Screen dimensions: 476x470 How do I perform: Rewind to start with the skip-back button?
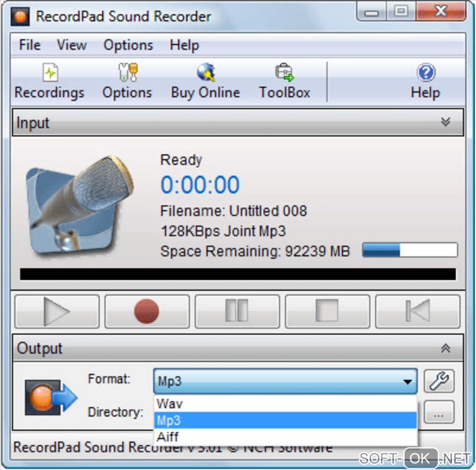(417, 311)
